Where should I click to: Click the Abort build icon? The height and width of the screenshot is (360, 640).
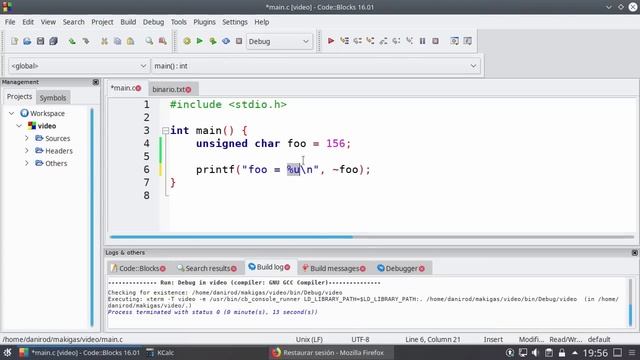tap(239, 41)
